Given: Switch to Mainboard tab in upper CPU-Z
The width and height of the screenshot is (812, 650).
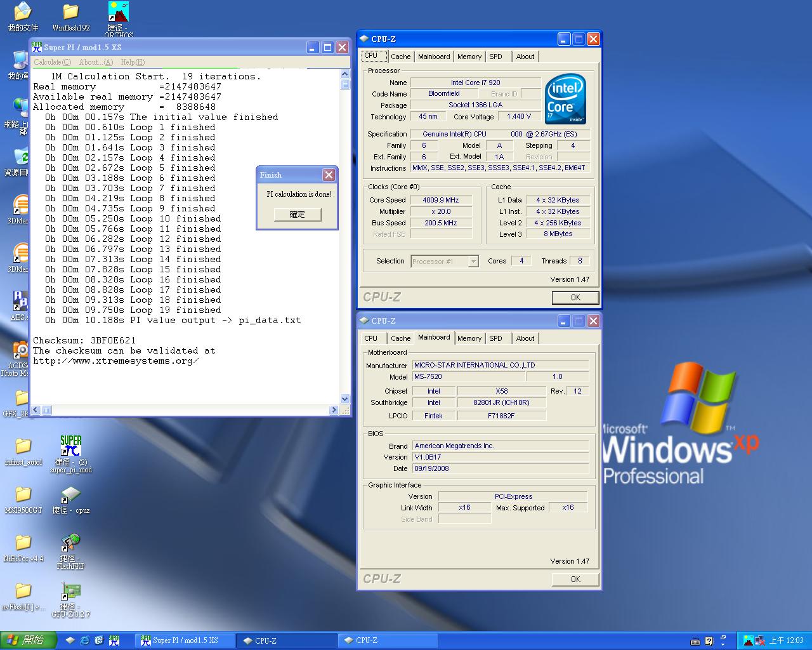Looking at the screenshot, I should [434, 56].
